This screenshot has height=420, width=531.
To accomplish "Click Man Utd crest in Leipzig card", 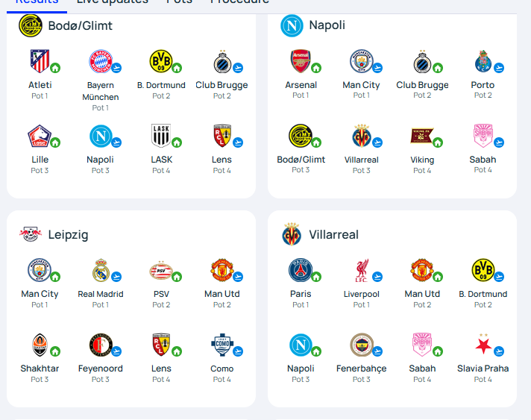I will (222, 270).
